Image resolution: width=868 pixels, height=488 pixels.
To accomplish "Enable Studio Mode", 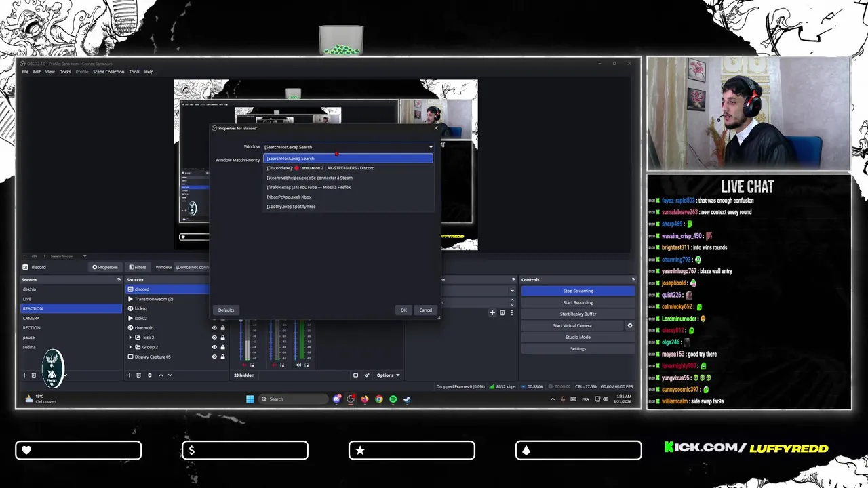I will (x=578, y=337).
